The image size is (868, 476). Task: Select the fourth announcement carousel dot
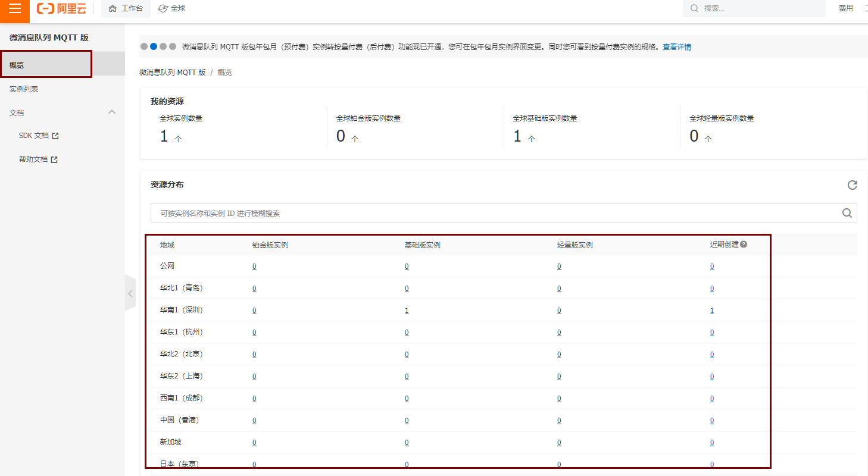(173, 46)
